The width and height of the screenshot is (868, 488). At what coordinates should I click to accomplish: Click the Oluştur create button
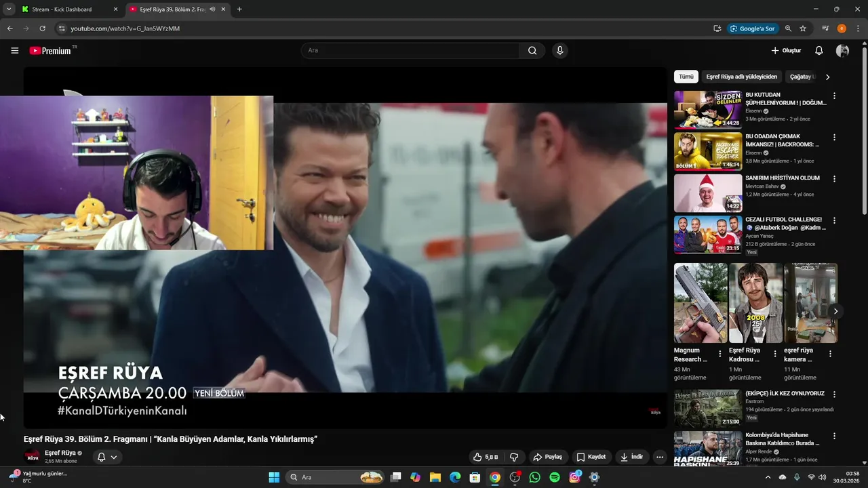point(786,51)
